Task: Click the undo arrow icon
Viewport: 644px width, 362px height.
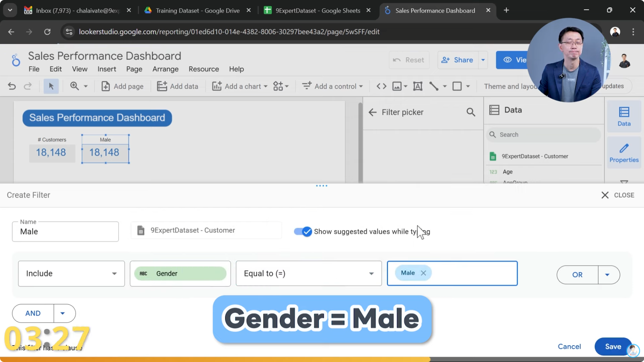Action: tap(12, 86)
